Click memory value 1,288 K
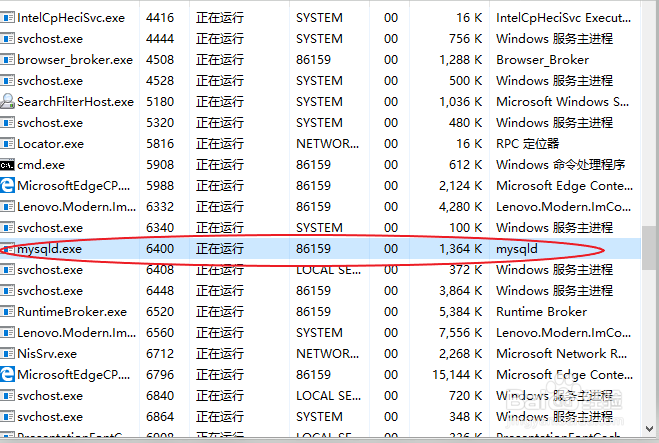This screenshot has height=443, width=659. 461,60
